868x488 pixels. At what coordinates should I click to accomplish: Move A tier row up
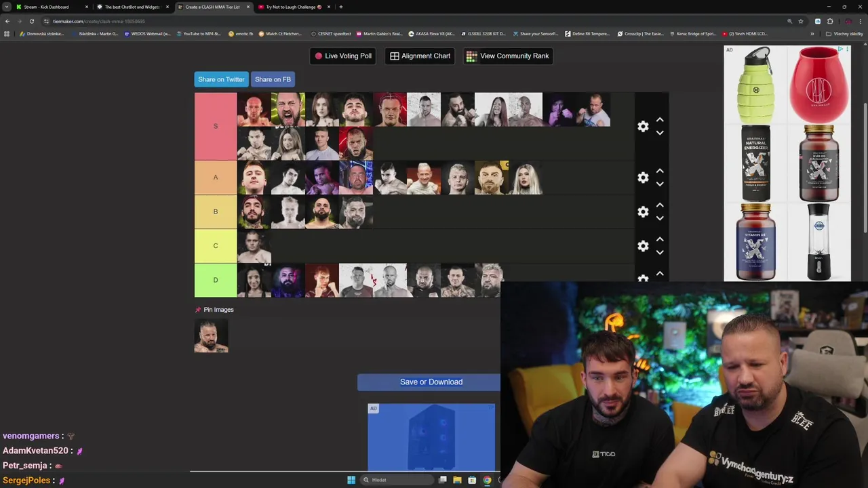pyautogui.click(x=660, y=171)
